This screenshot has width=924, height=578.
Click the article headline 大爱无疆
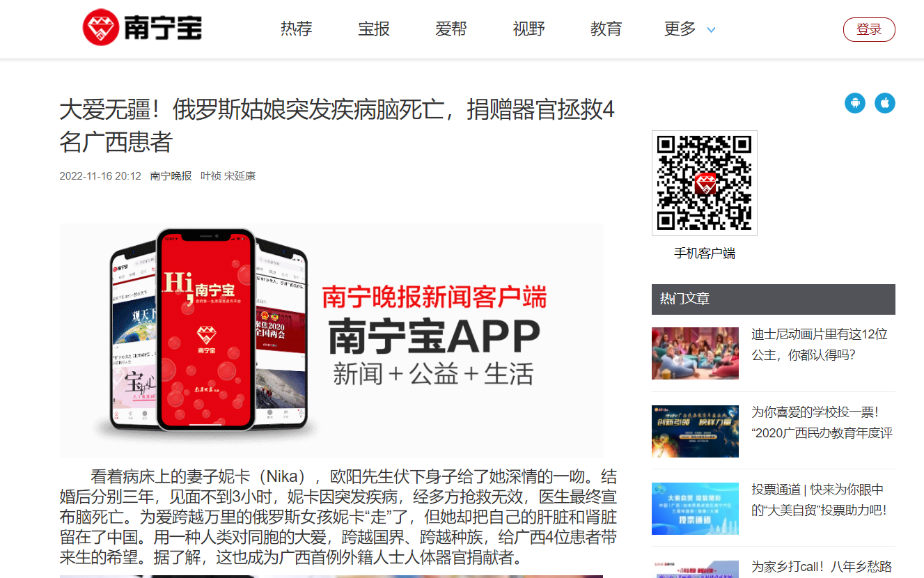point(337,126)
